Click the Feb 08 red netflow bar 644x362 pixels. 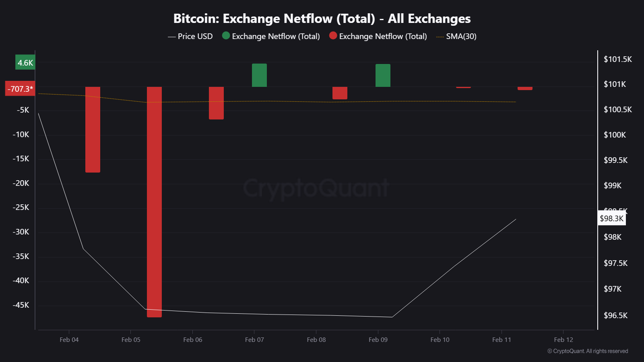340,93
